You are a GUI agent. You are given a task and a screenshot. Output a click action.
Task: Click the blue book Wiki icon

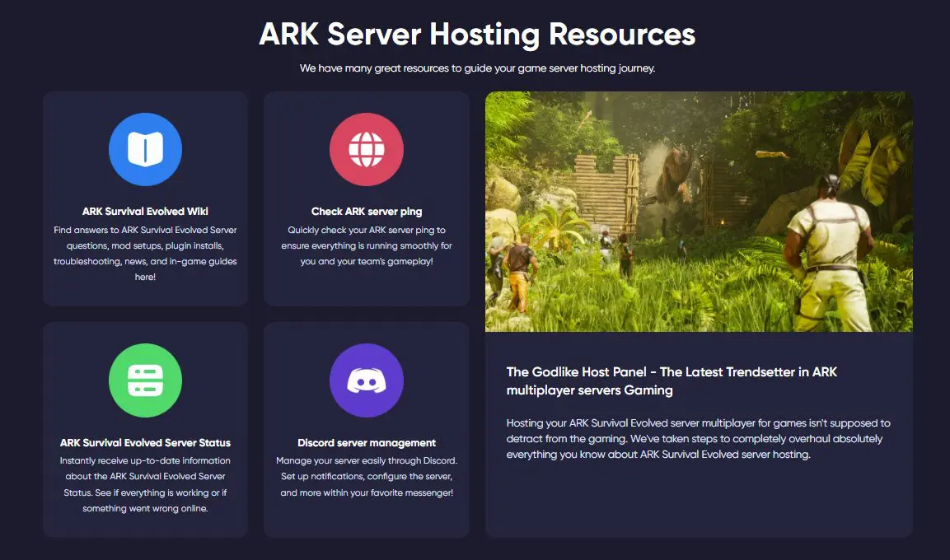click(145, 149)
